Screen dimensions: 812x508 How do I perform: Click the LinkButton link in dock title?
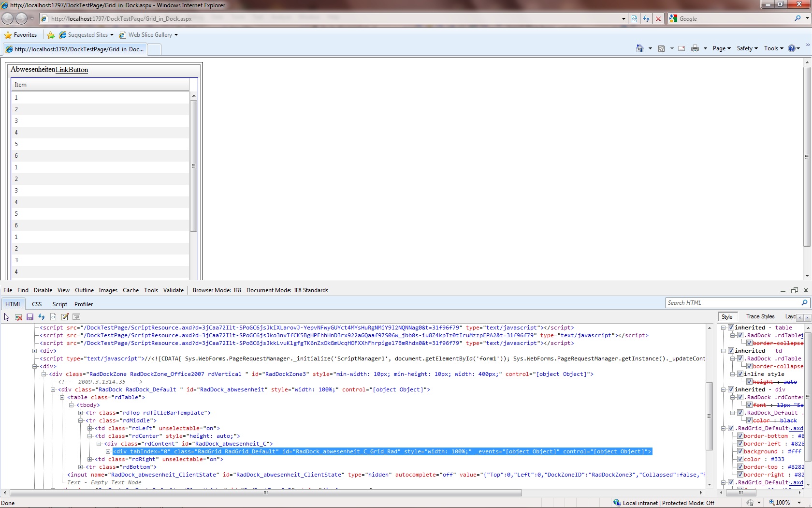point(72,70)
